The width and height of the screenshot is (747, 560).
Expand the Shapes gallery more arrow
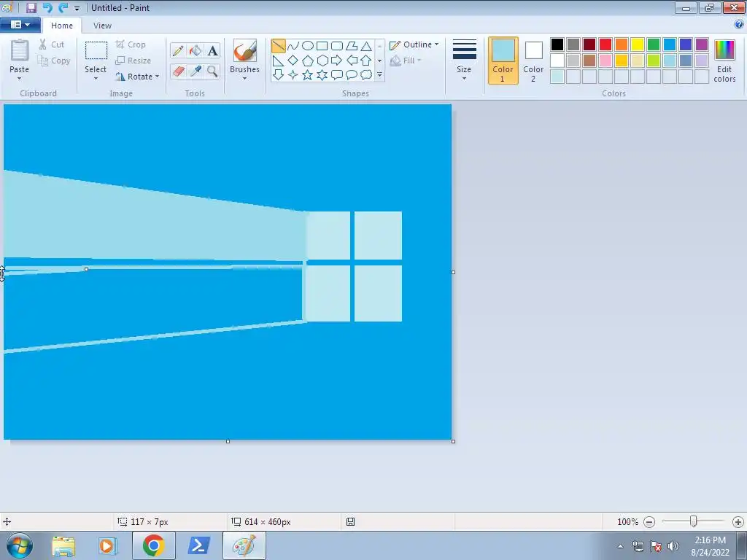pos(379,75)
